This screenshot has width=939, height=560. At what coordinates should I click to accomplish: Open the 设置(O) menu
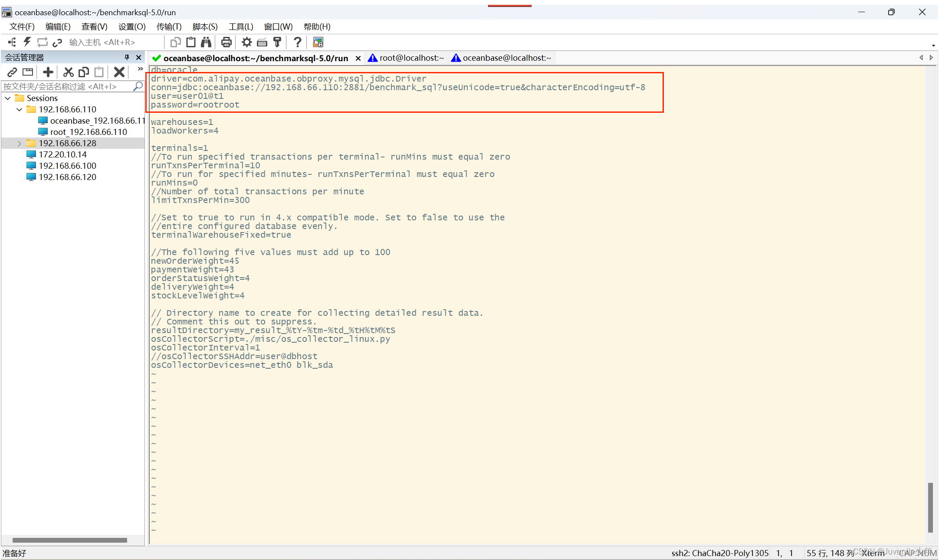[132, 27]
